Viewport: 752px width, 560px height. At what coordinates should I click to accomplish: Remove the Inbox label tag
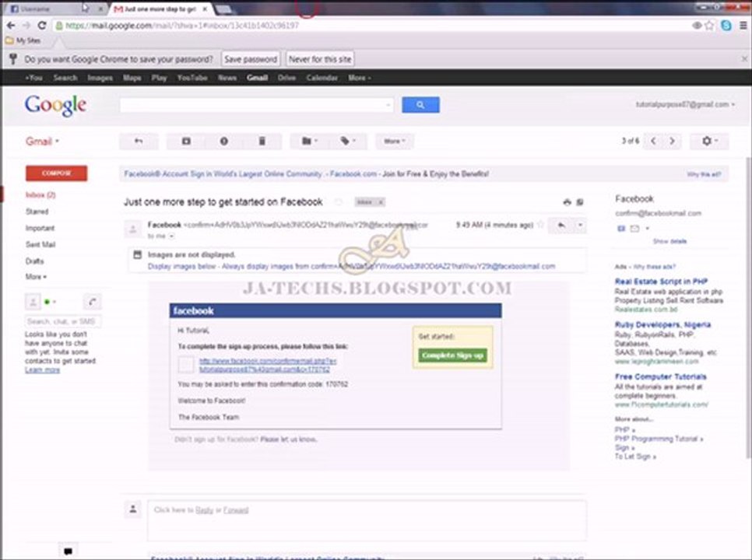tap(381, 202)
